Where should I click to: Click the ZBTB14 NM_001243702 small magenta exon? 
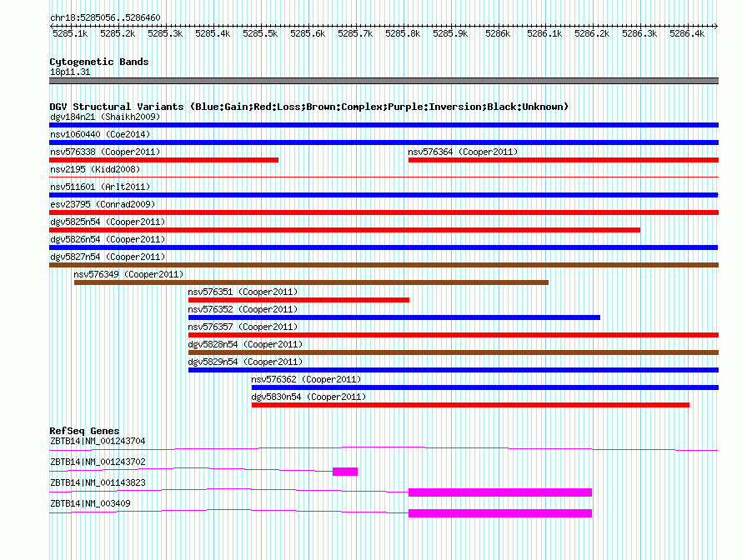pos(345,472)
